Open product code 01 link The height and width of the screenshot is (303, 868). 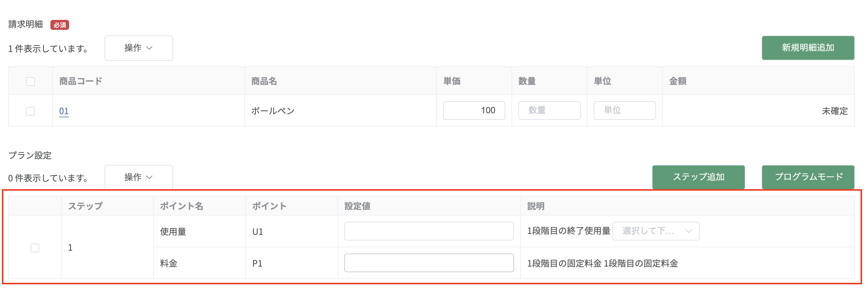(x=64, y=111)
